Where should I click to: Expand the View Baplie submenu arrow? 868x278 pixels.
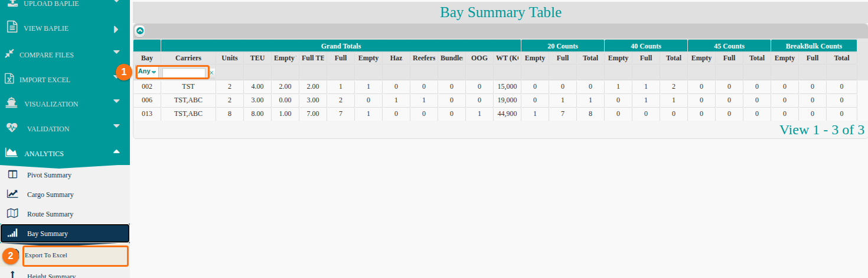[x=116, y=28]
